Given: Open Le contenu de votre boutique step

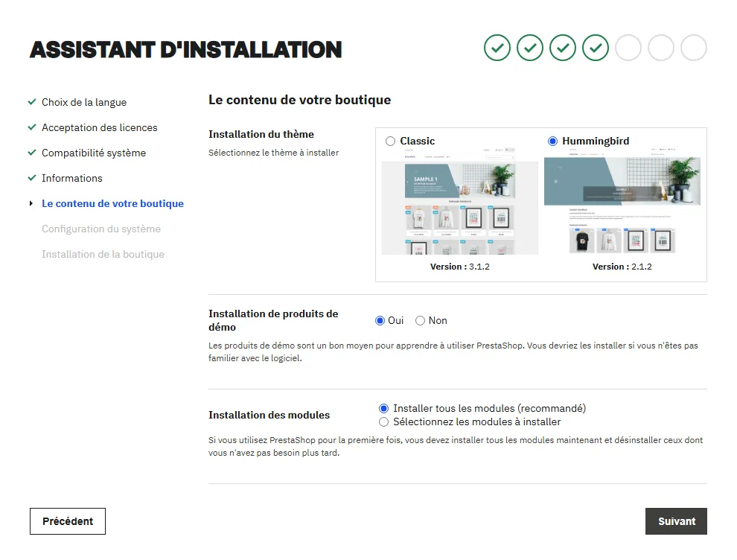Looking at the screenshot, I should [113, 203].
